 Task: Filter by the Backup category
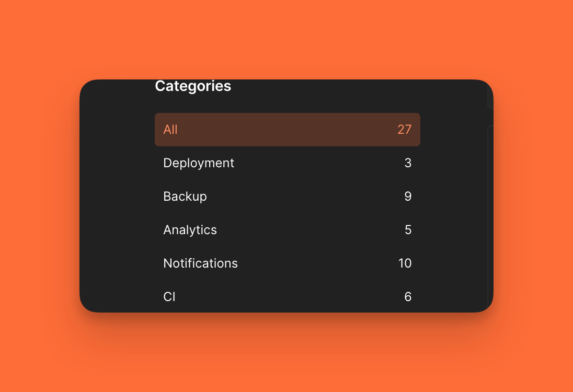287,197
